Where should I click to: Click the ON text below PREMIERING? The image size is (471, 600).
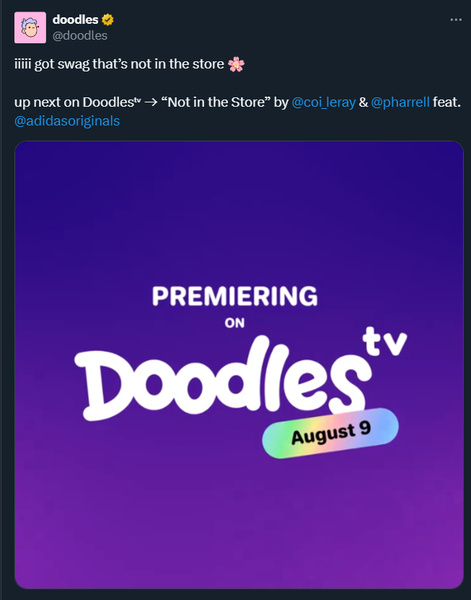[x=235, y=323]
